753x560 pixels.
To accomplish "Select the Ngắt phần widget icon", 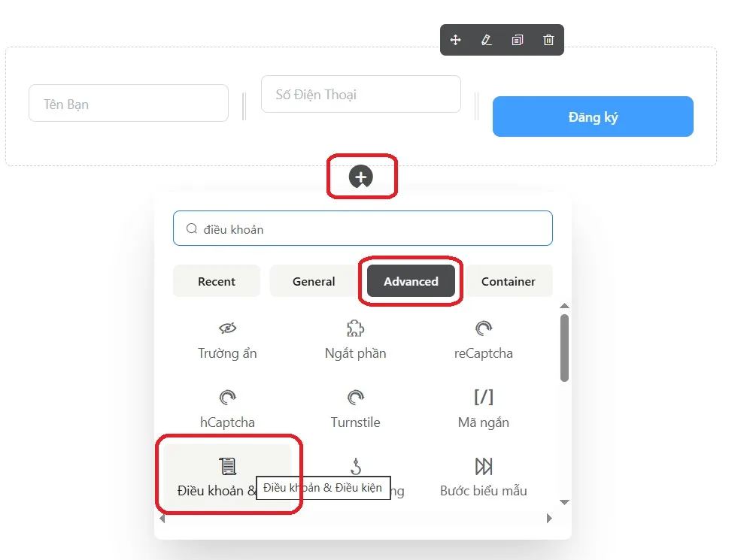I will [355, 328].
